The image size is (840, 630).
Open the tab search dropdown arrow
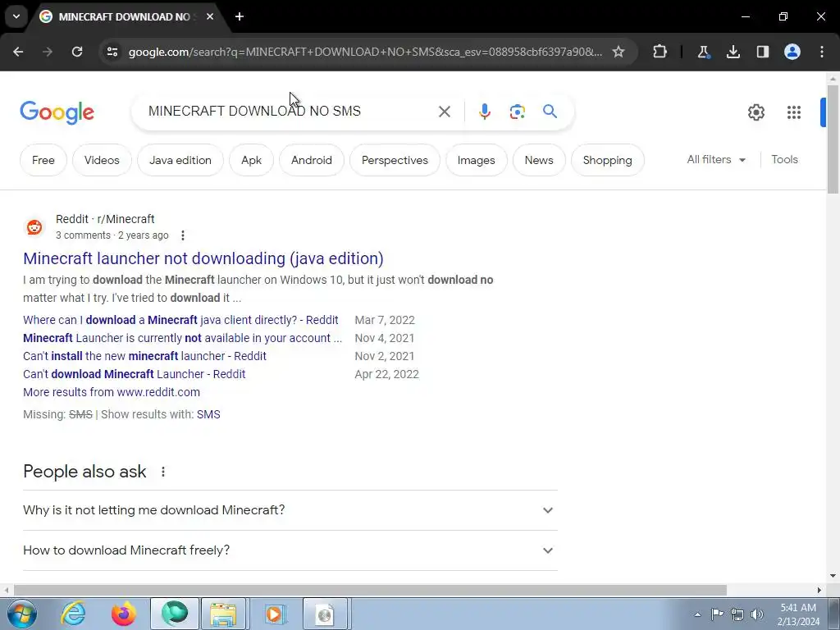click(16, 16)
